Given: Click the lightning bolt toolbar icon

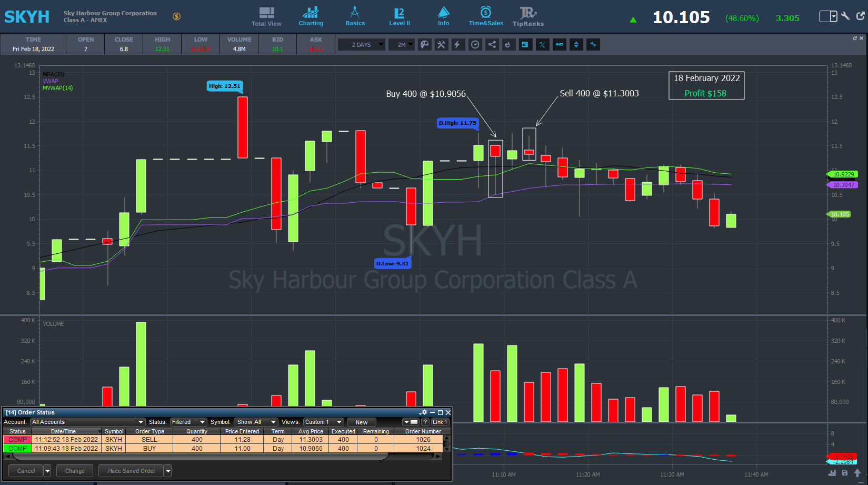Looking at the screenshot, I should (457, 45).
